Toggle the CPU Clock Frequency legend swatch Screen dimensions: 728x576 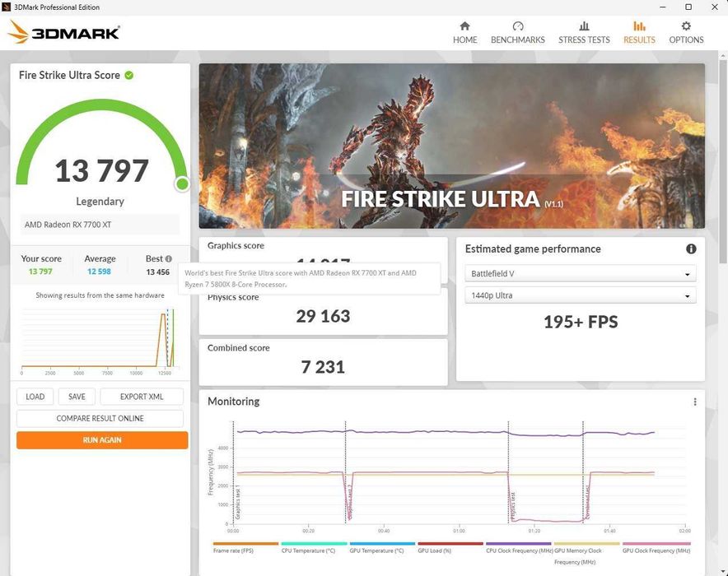click(519, 544)
